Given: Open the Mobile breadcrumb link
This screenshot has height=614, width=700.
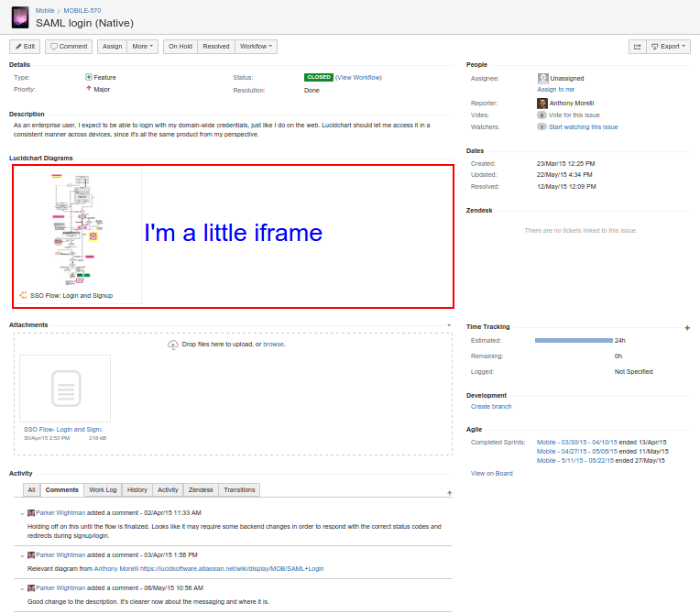Looking at the screenshot, I should tap(45, 10).
